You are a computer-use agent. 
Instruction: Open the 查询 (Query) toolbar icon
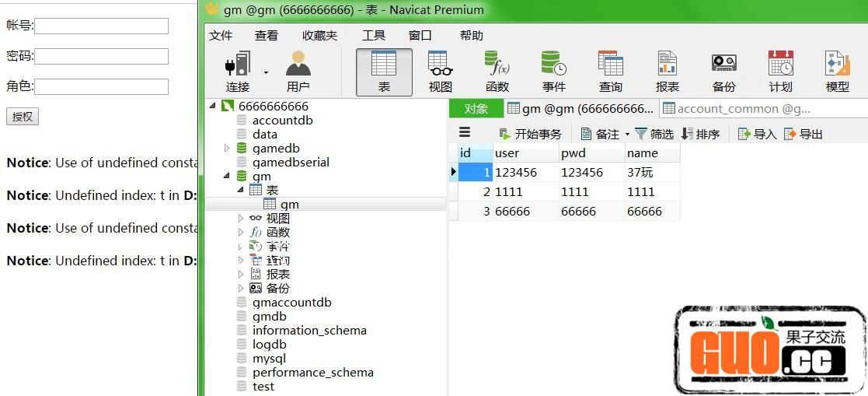(610, 72)
